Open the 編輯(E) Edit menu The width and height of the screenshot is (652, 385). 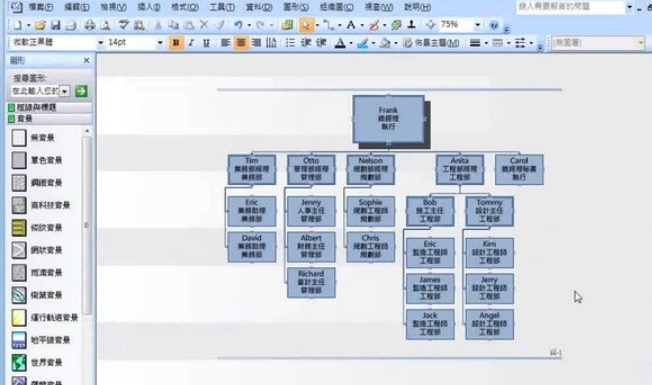pos(77,7)
